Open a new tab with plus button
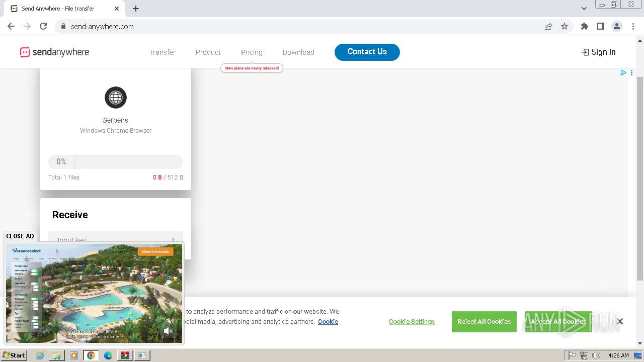Viewport: 644px width, 362px height. point(136,9)
